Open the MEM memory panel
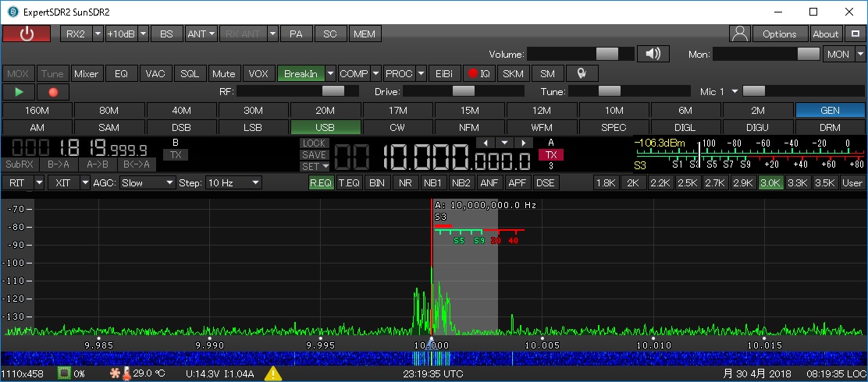Viewport: 868px width, 382px height. click(x=365, y=34)
